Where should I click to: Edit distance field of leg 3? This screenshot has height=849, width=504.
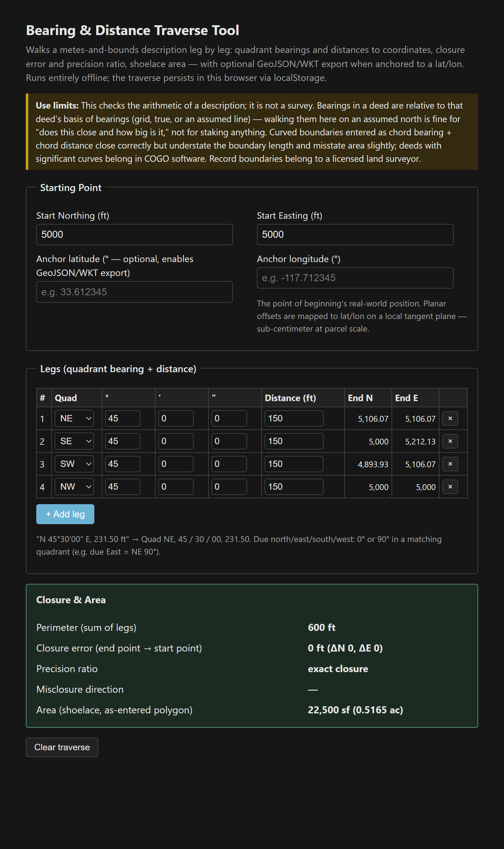[x=294, y=464]
